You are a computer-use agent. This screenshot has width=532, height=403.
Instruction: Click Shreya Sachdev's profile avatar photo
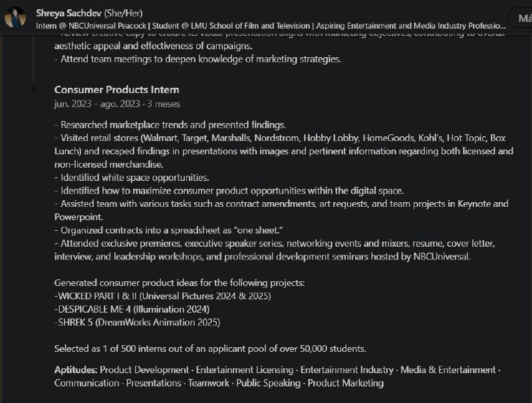(15, 18)
